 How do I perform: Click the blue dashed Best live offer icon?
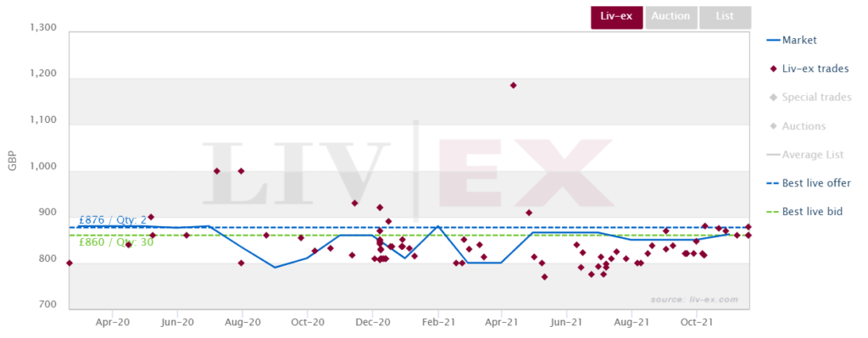(773, 183)
